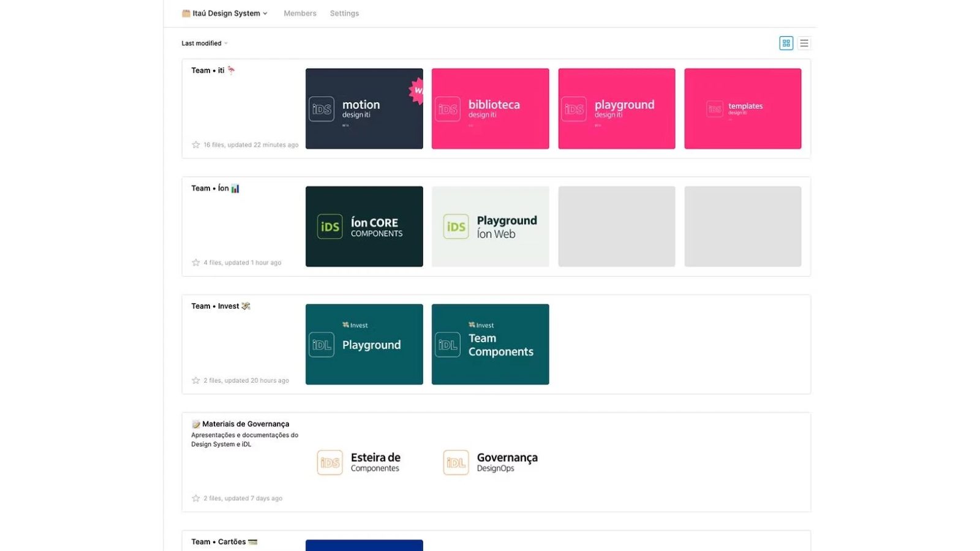Open the templates design iti file
This screenshot has width=980, height=551.
click(x=743, y=108)
